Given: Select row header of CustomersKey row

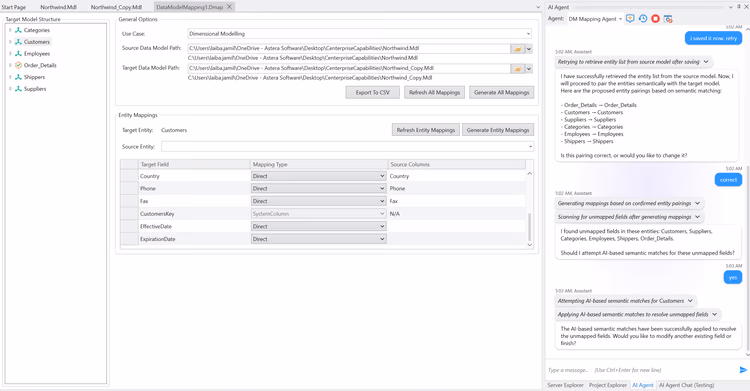Looking at the screenshot, I should (129, 214).
